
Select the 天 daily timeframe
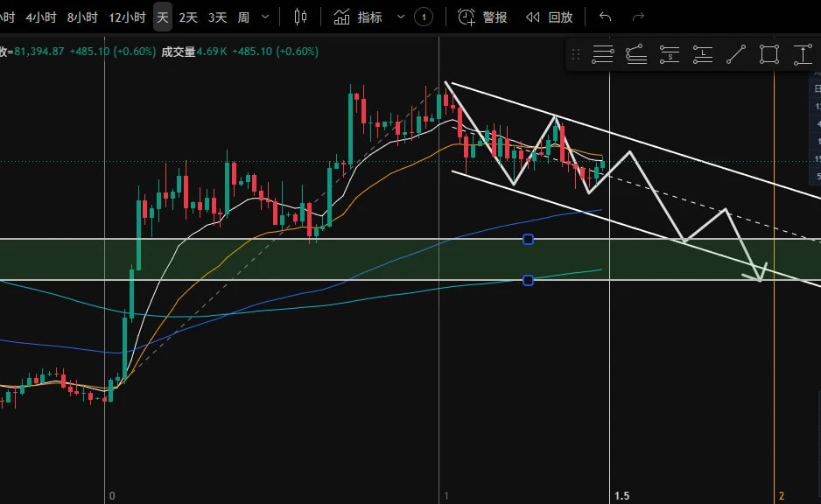163,17
